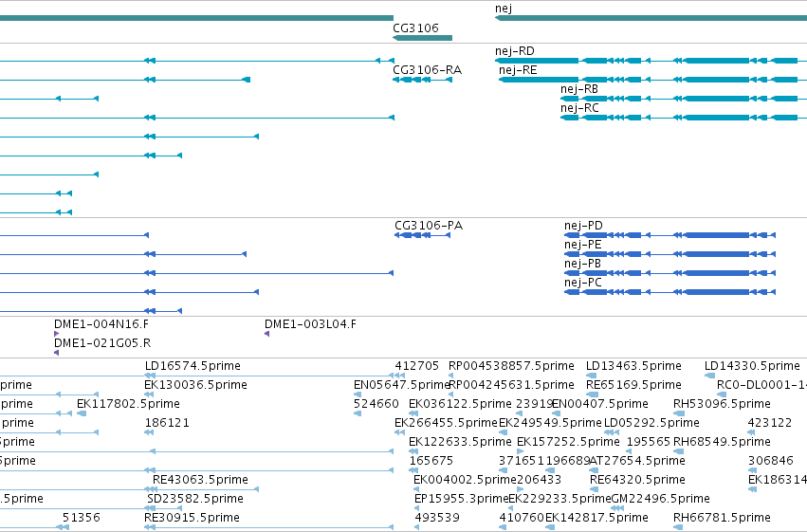Select the LD13463.5prime EST label
The width and height of the screenshot is (807, 532).
click(633, 366)
